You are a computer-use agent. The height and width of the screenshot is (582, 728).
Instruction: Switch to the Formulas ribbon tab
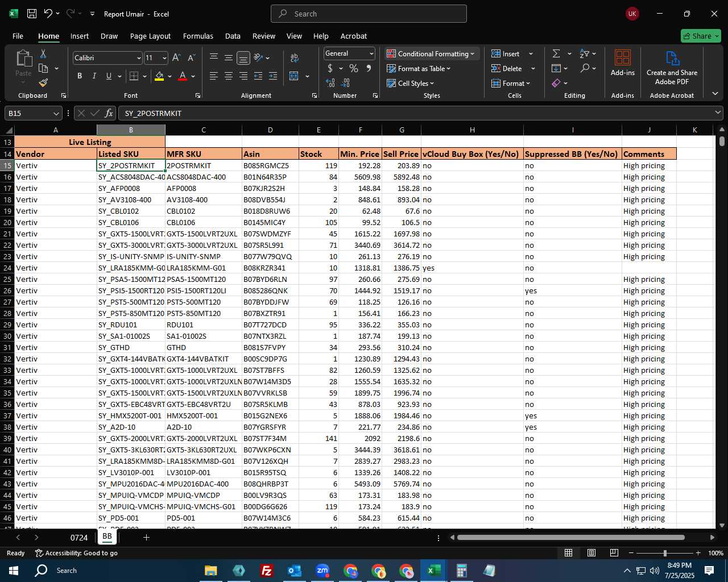198,36
